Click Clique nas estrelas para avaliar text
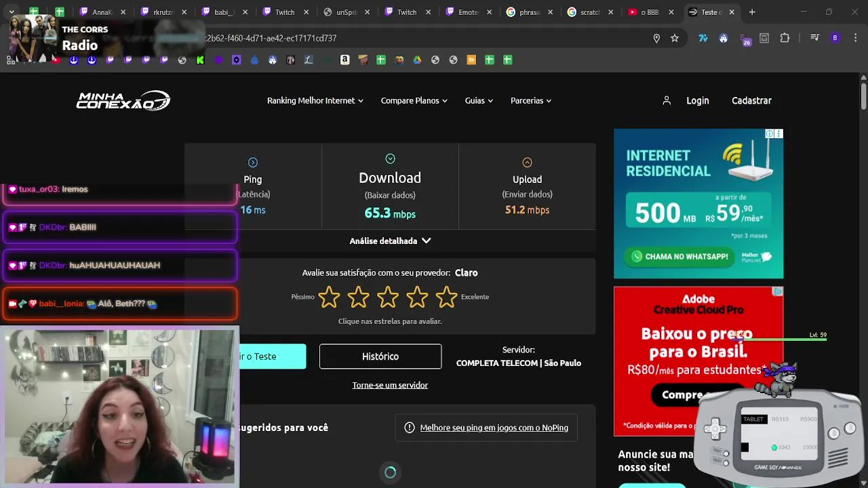 pyautogui.click(x=390, y=321)
